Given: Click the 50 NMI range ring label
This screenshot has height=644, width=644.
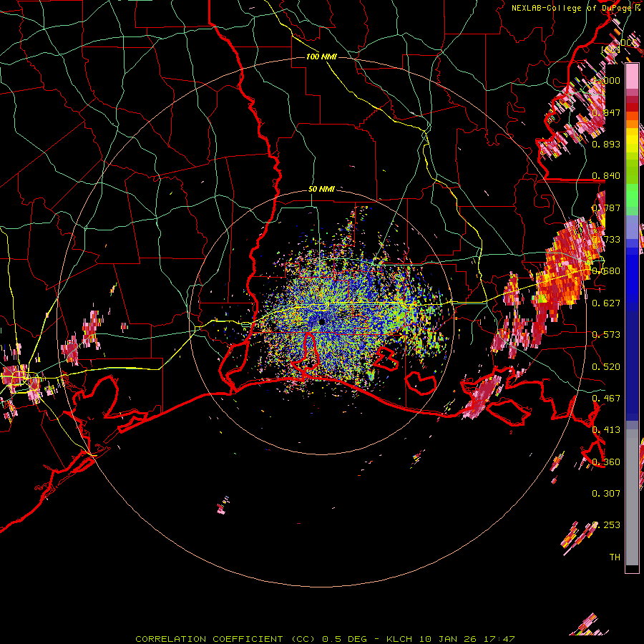Looking at the screenshot, I should tap(321, 189).
